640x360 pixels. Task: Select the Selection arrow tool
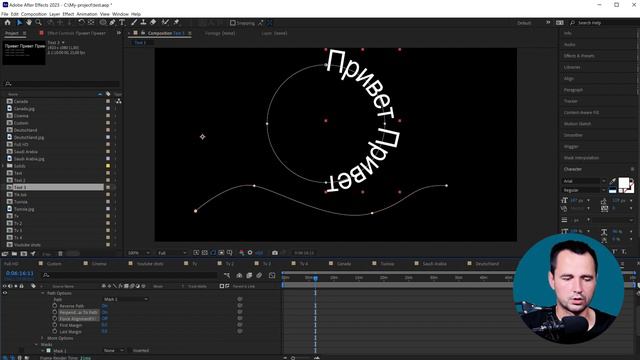(19, 23)
